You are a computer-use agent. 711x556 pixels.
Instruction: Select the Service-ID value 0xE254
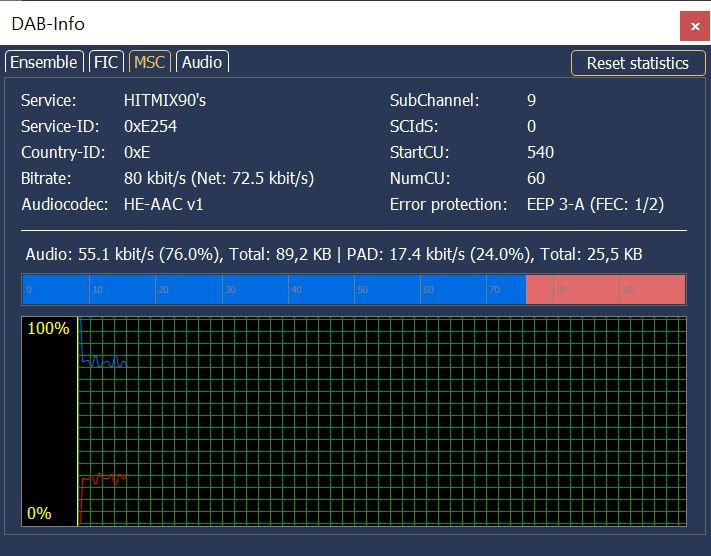click(151, 126)
